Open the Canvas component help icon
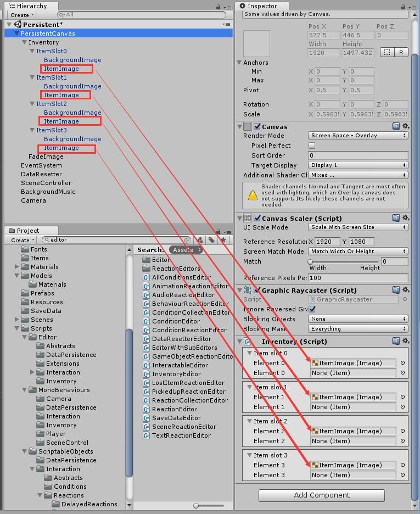 396,126
